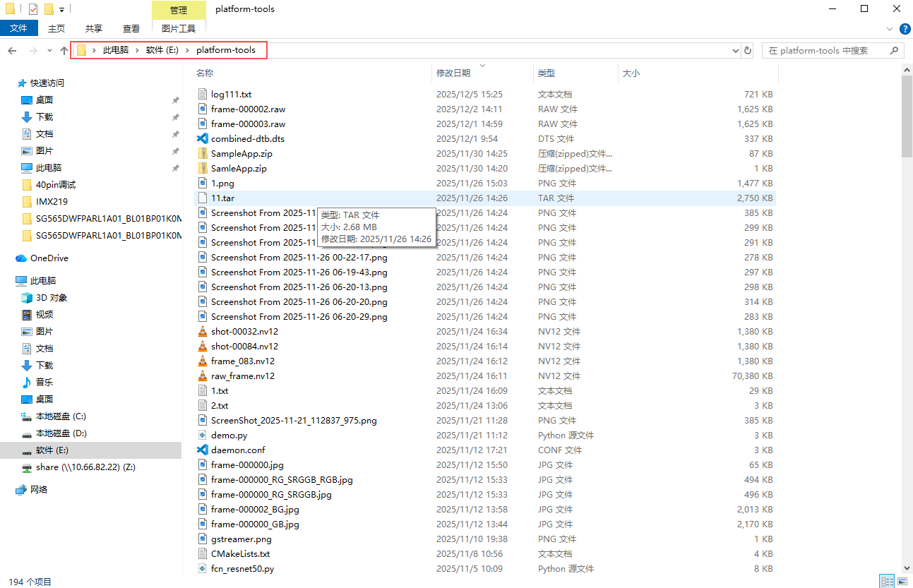The height and width of the screenshot is (588, 913).
Task: Open the 文件 menu
Action: point(19,28)
